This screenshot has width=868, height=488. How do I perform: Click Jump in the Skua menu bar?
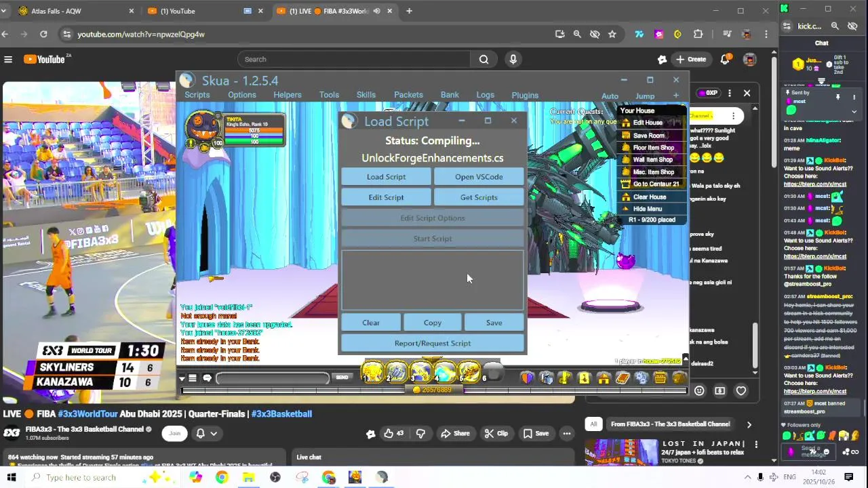tap(645, 96)
